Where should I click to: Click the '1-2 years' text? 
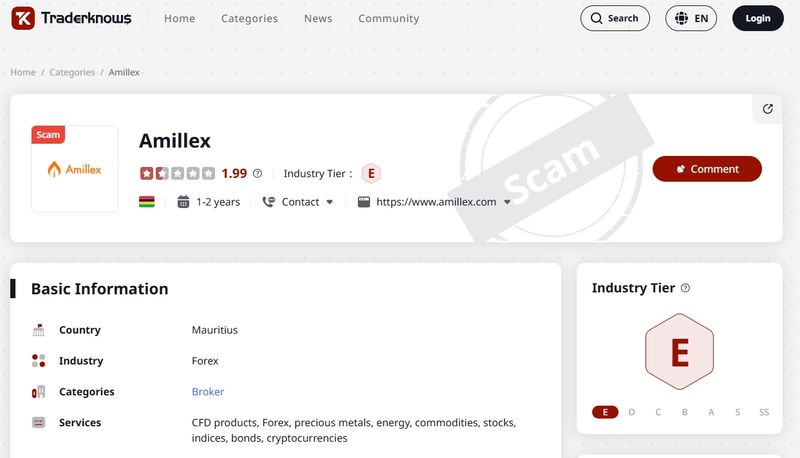click(x=218, y=202)
